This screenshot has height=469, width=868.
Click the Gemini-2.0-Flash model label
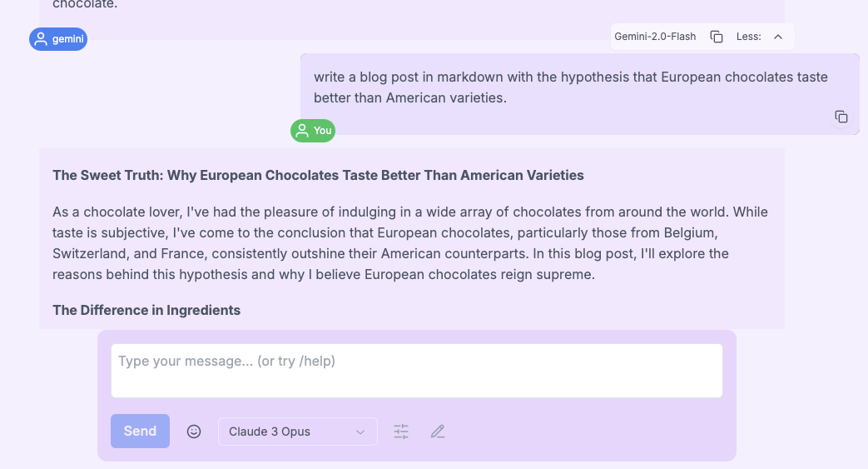coord(657,37)
